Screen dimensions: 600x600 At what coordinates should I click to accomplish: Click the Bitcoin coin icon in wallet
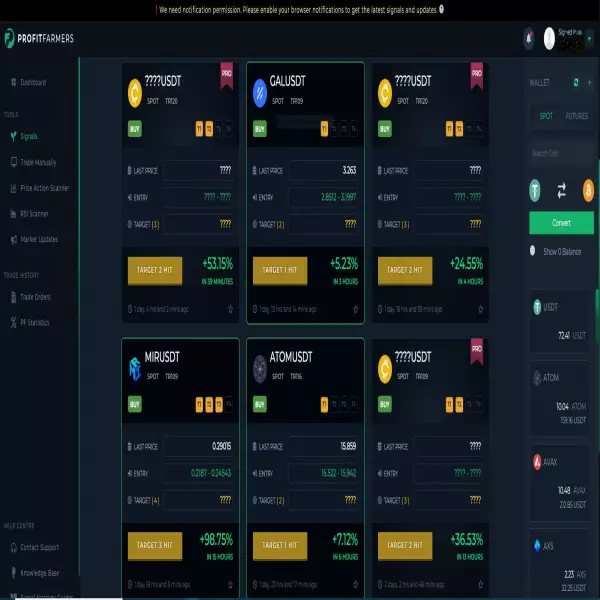tap(587, 189)
